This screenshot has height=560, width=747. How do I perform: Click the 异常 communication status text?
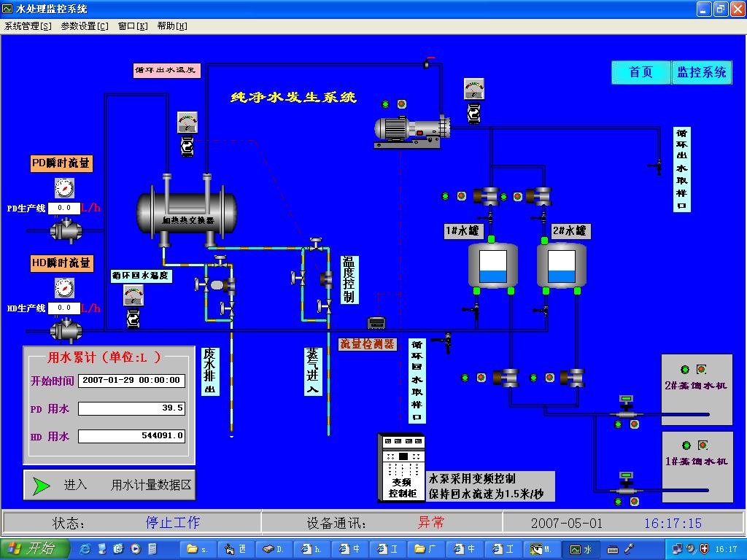click(430, 523)
